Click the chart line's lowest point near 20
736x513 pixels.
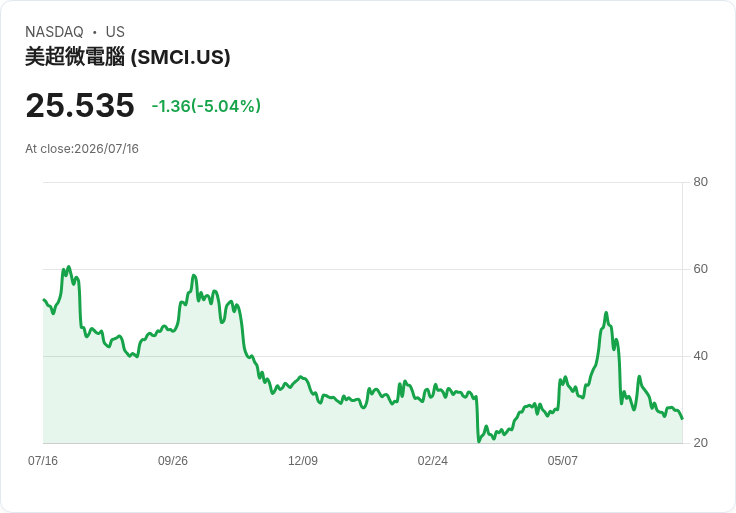pyautogui.click(x=479, y=441)
